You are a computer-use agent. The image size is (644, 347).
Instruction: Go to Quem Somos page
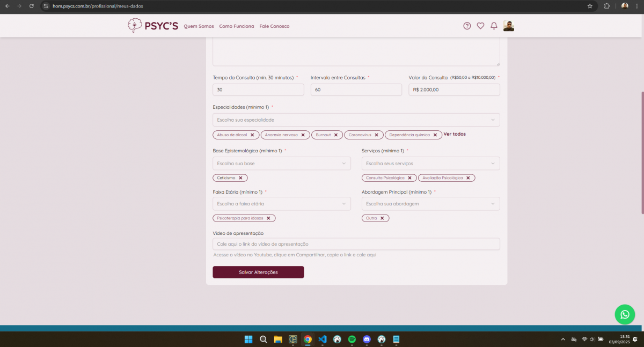(x=199, y=26)
